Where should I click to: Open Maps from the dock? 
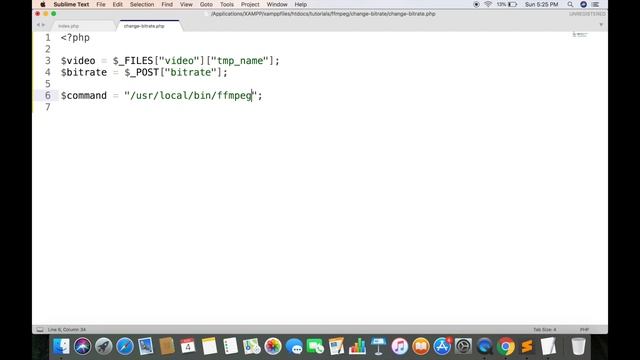[252, 347]
